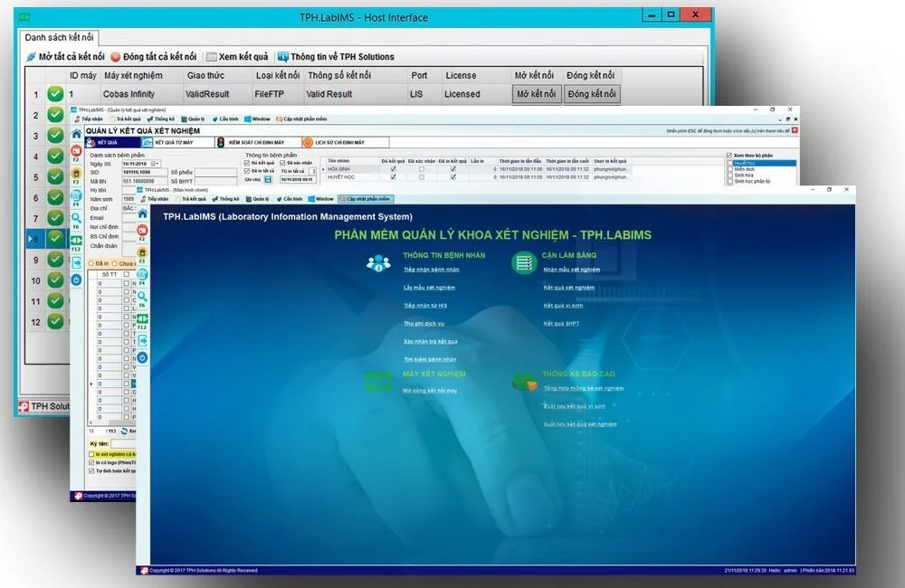Select the Đã in radio button

point(91,264)
